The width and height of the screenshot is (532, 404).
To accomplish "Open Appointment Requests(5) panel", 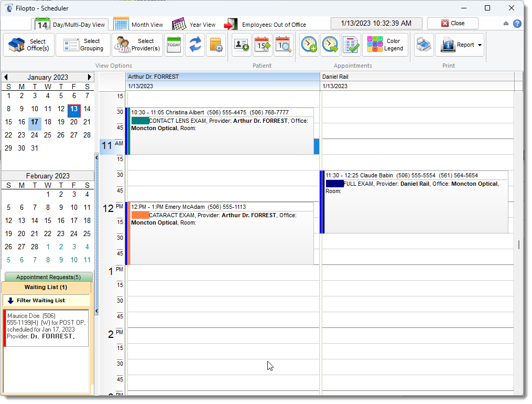I will 48,277.
